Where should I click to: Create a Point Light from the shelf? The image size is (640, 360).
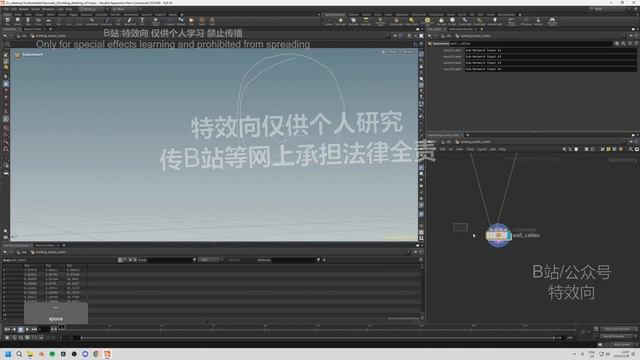click(340, 21)
